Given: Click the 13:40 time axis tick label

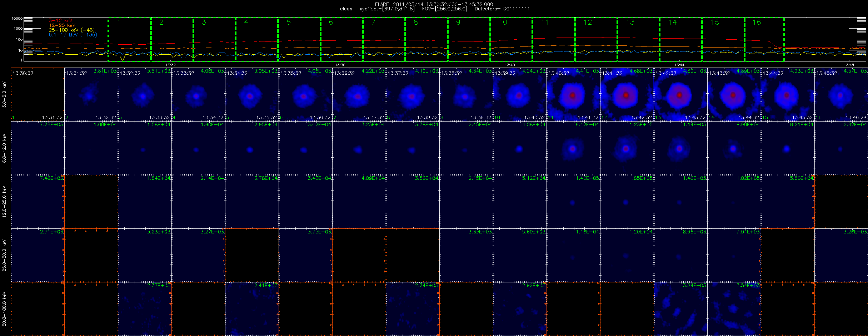Looking at the screenshot, I should point(510,65).
